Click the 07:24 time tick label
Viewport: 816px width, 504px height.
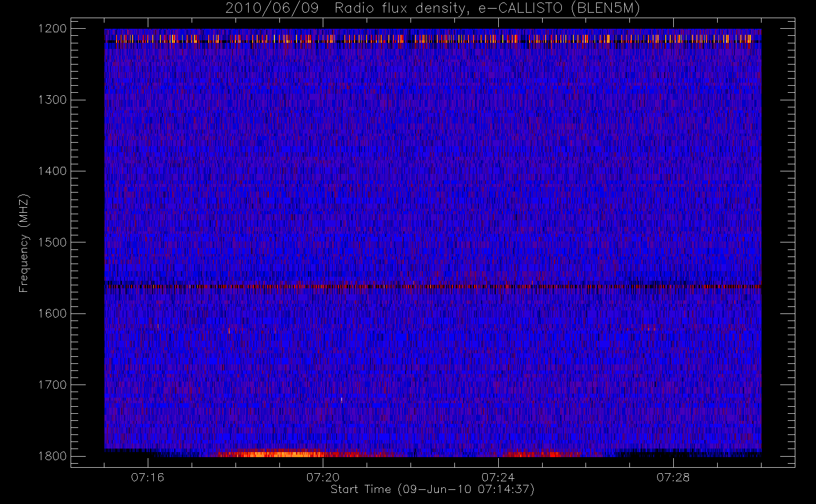(x=498, y=477)
